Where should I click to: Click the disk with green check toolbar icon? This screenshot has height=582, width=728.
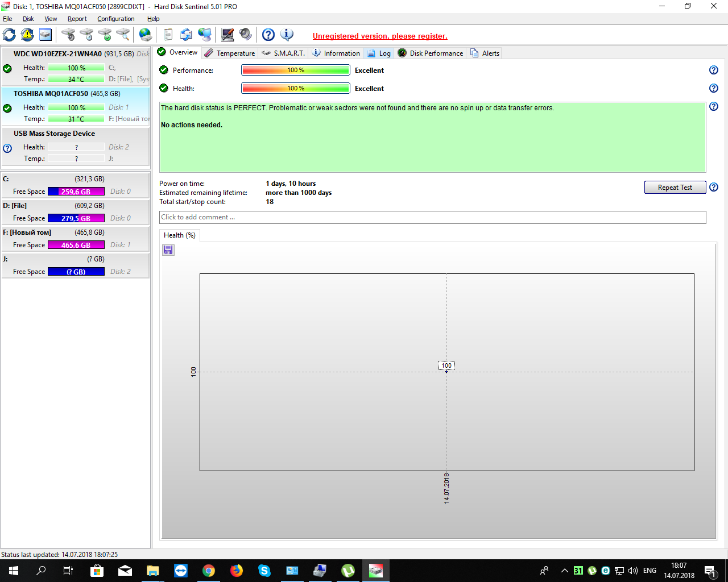click(x=105, y=35)
